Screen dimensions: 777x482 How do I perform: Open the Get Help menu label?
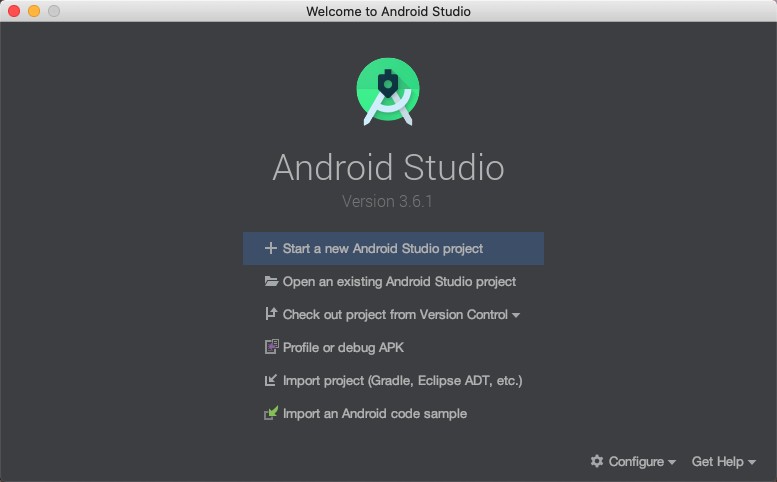pyautogui.click(x=717, y=461)
